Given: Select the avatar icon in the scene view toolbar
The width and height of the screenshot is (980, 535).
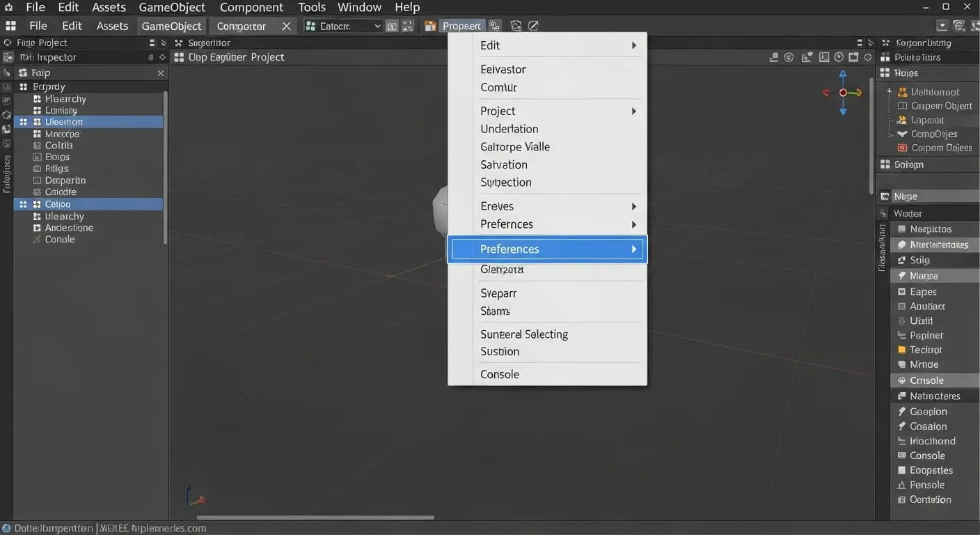Looking at the screenshot, I should [x=774, y=57].
